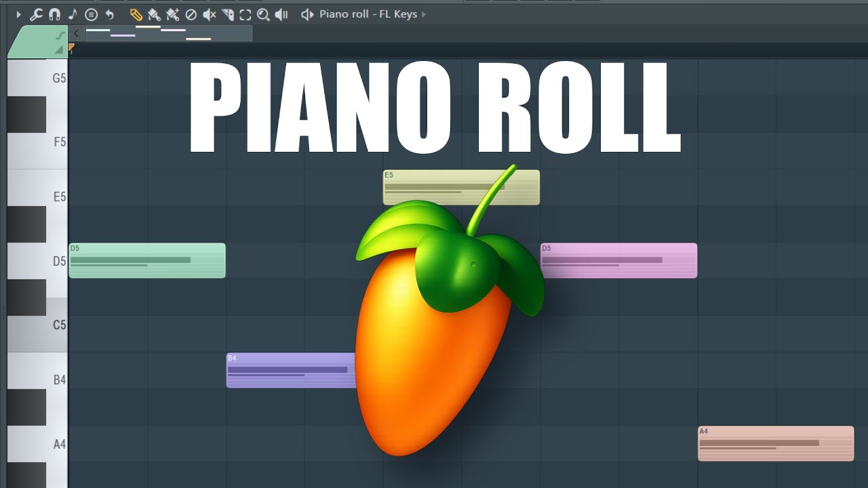Select the Playback speaker tool

point(281,14)
